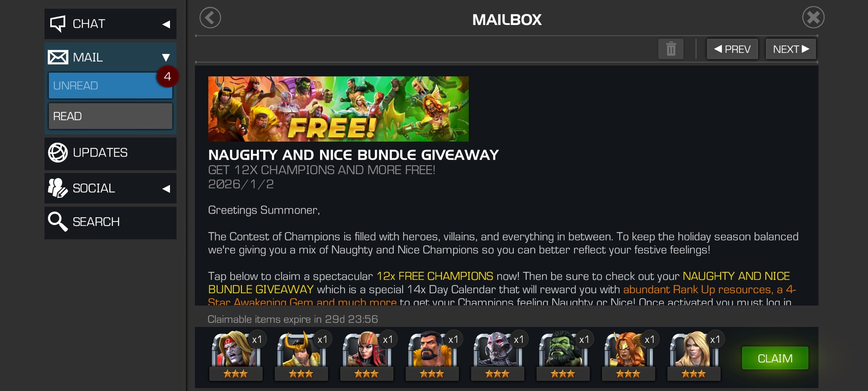Go to next mail with NEXT
Viewport: 868px width, 391px height.
(x=791, y=49)
